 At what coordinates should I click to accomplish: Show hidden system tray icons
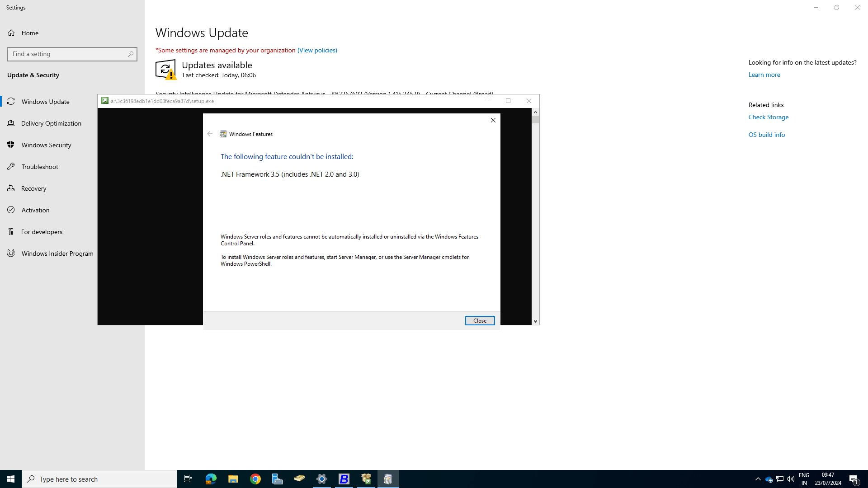point(758,479)
